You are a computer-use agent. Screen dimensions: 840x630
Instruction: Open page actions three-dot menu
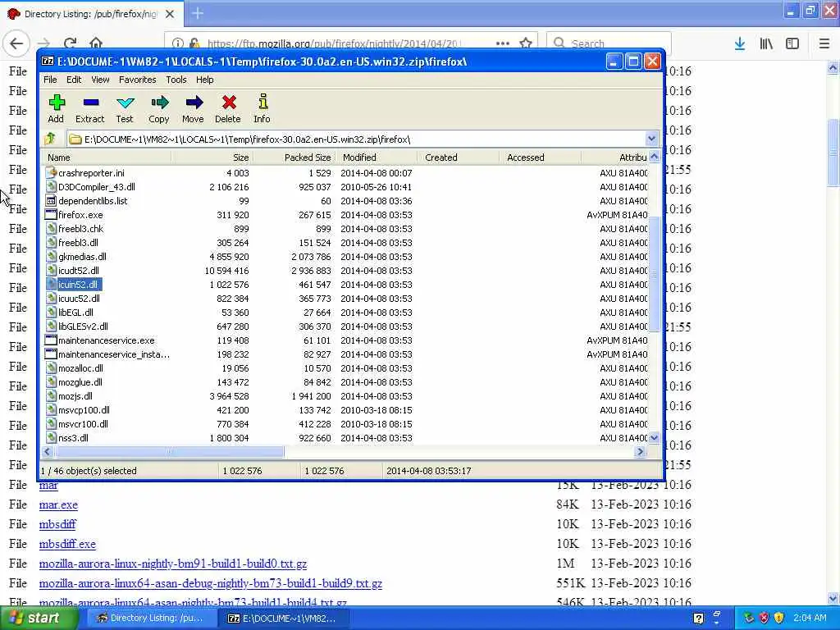[503, 43]
